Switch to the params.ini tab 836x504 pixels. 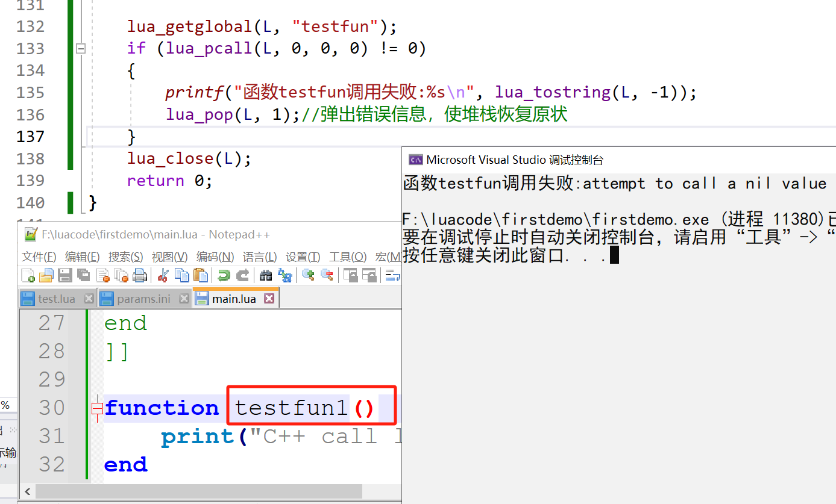point(145,299)
